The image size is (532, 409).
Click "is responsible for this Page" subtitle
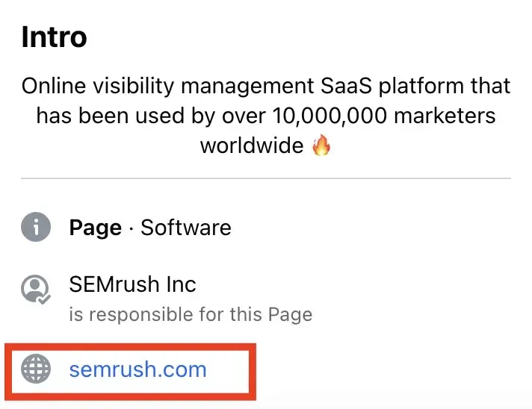[191, 314]
